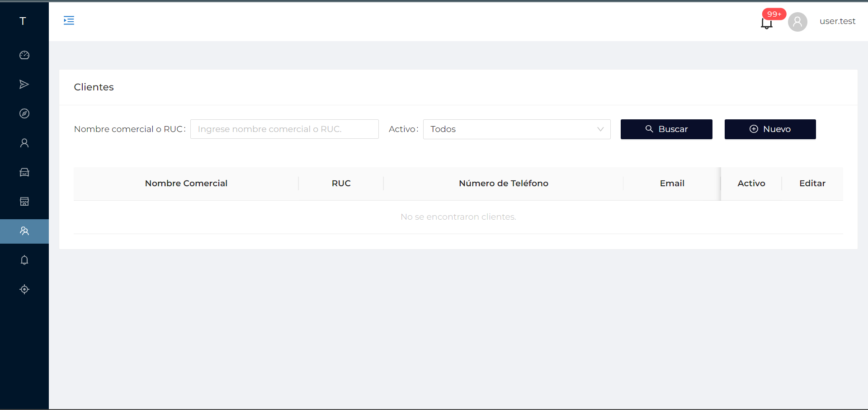Screen dimensions: 868x410
Task: Click the RUC column header
Action: click(x=341, y=184)
